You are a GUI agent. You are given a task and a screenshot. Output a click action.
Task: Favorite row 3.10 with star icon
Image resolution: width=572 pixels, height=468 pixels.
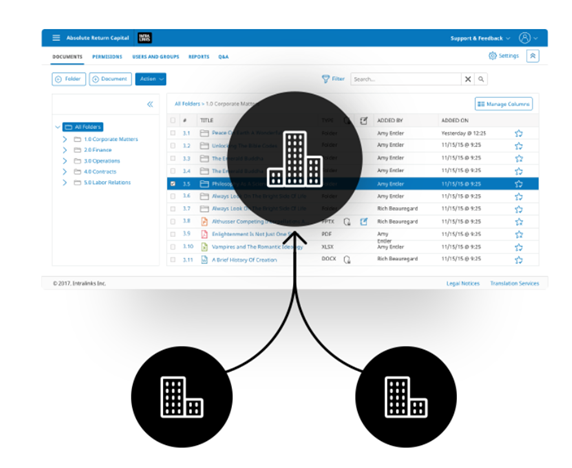coord(518,247)
